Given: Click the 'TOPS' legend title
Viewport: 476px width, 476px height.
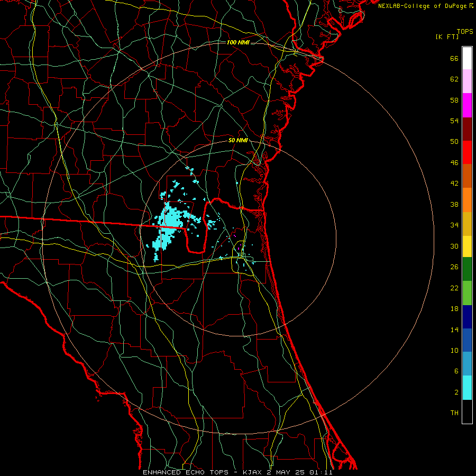Looking at the screenshot, I should (x=465, y=31).
